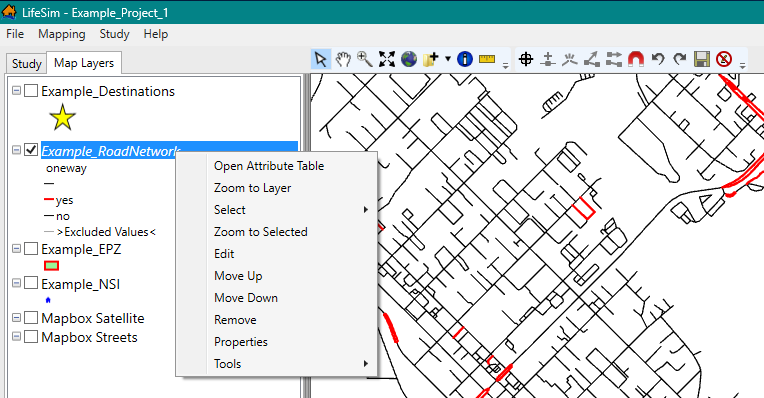Screen dimensions: 764x398
Task: Click the redo arrow icon
Action: click(x=680, y=59)
